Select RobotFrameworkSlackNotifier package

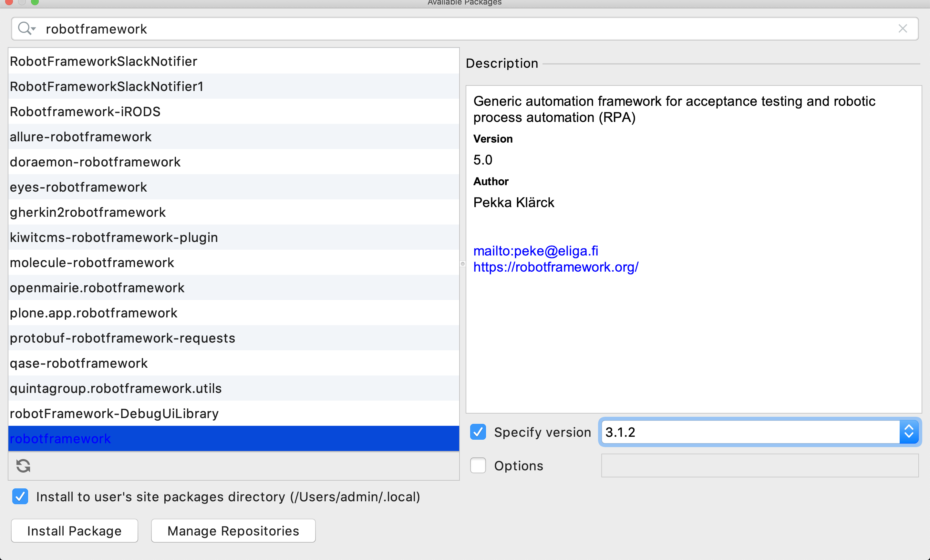[103, 61]
